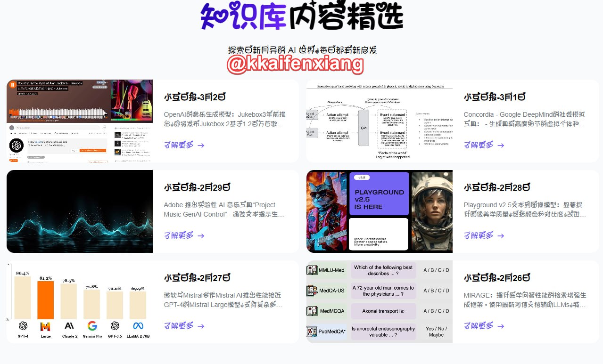Viewport: 603px width, 364px height.
Task: Click the OpenAI logo above the GPT-4 label
Action: (x=23, y=326)
